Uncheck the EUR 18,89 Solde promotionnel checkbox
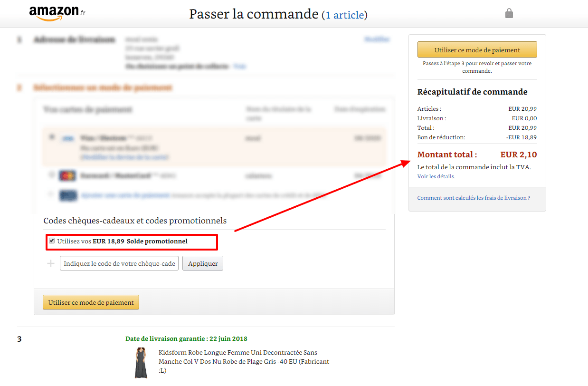Image resolution: width=588 pixels, height=386 pixels. (52, 241)
